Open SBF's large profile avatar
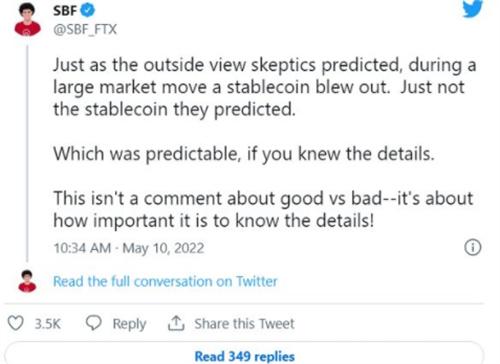Viewport: 500px width, 364px height. tap(27, 19)
